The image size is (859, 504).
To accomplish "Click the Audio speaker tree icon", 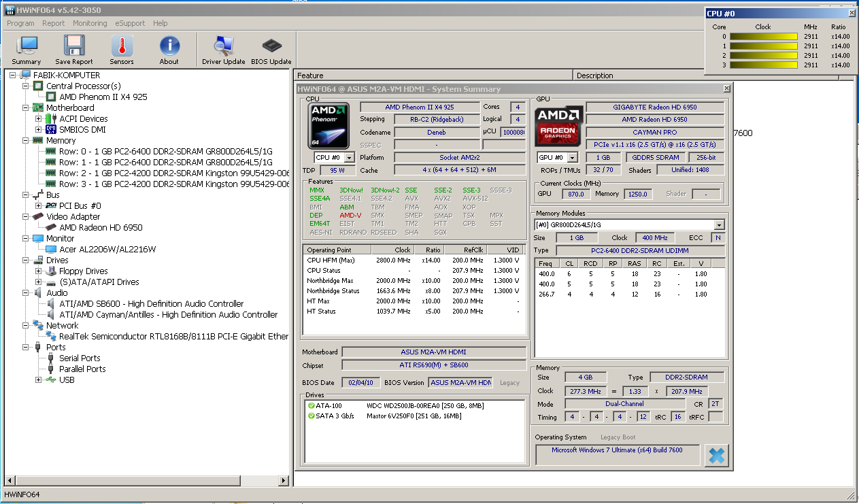I will (x=39, y=292).
